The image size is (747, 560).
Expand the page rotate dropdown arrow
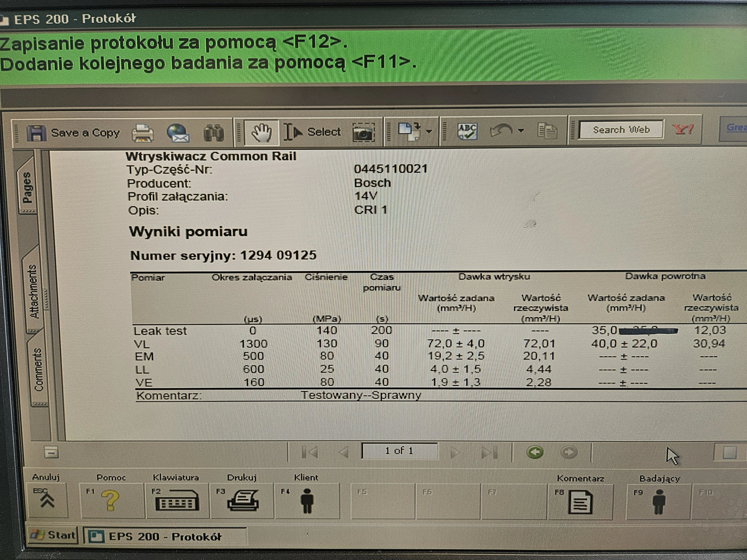click(429, 131)
